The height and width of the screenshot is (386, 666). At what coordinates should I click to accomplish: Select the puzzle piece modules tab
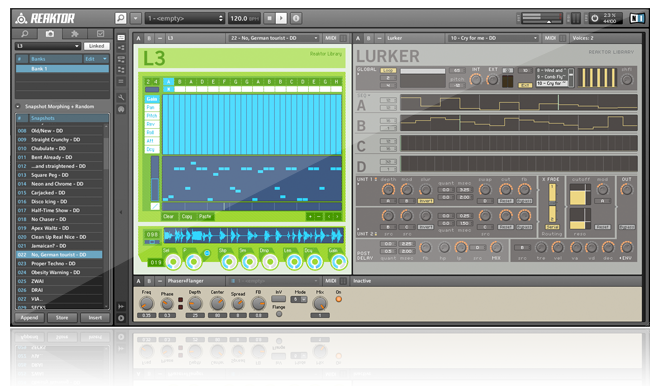coord(75,34)
